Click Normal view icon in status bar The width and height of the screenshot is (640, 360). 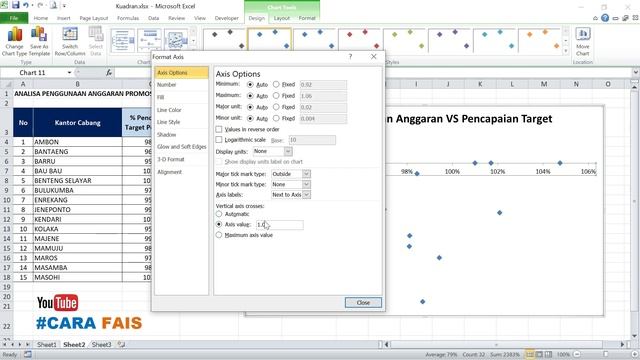(x=529, y=354)
